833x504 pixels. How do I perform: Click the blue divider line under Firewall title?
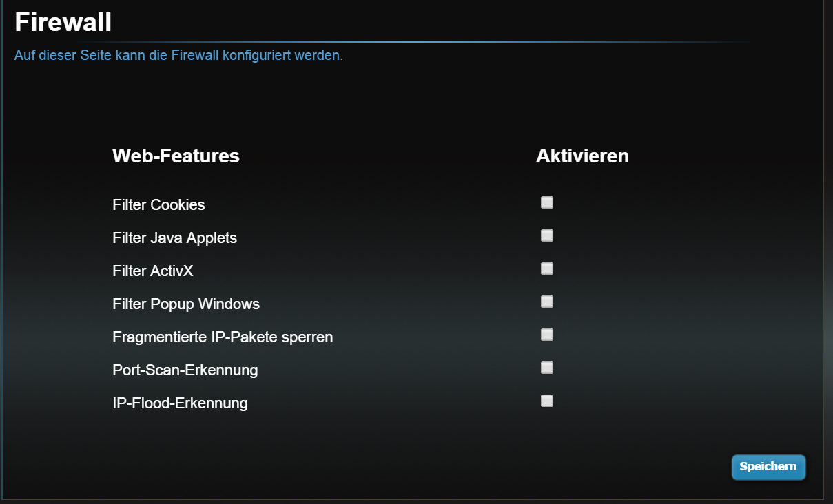(379, 42)
